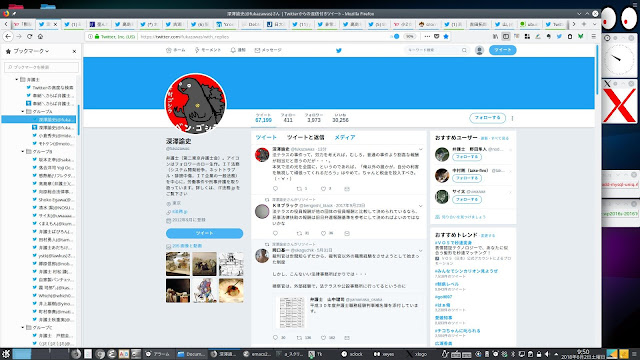The height and width of the screenshot is (360, 640).
Task: Click the ツイート button under profile bio
Action: point(204,233)
